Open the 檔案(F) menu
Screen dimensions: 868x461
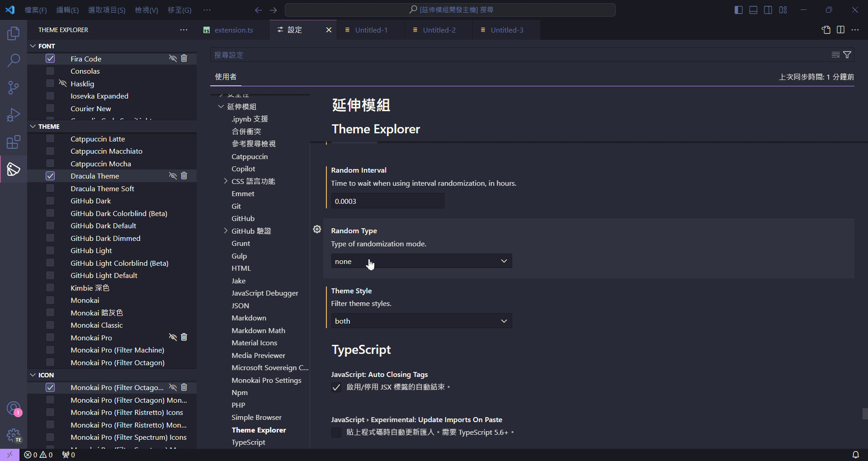tap(36, 10)
